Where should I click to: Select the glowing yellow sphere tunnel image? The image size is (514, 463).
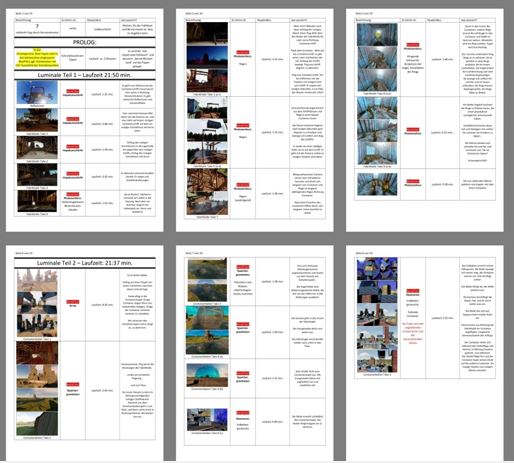[x=377, y=34]
